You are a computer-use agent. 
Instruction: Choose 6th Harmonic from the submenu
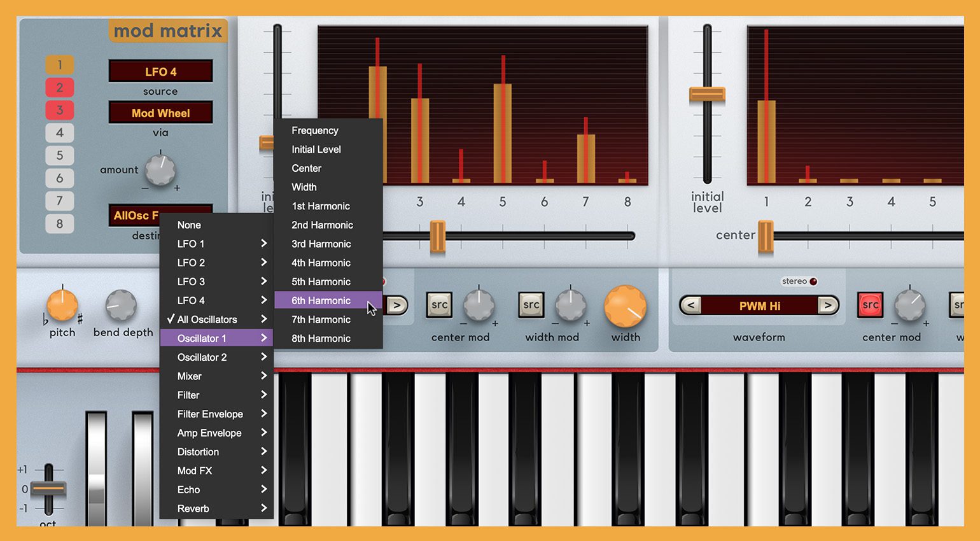click(x=321, y=300)
